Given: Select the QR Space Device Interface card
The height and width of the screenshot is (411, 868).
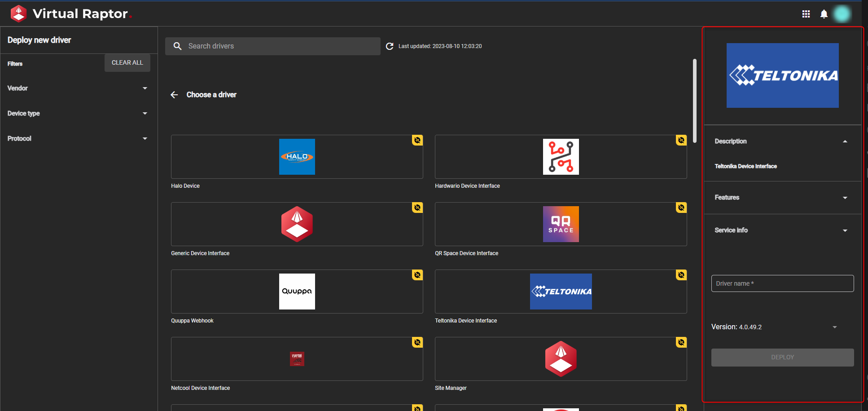Looking at the screenshot, I should coord(561,224).
